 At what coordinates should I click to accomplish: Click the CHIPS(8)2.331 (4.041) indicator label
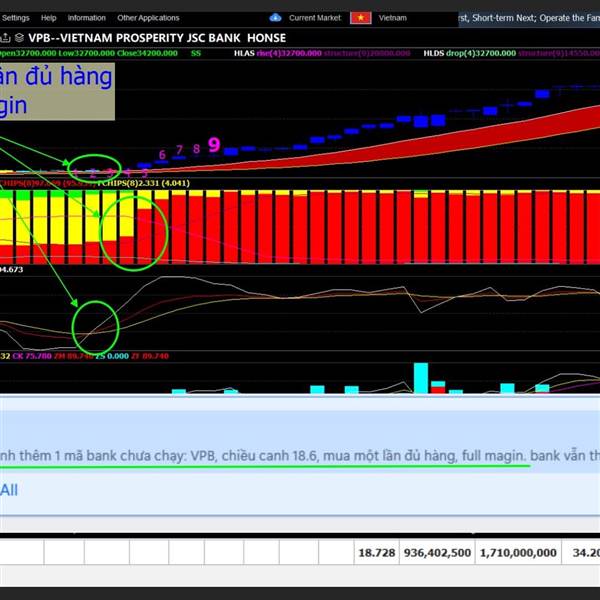[145, 183]
